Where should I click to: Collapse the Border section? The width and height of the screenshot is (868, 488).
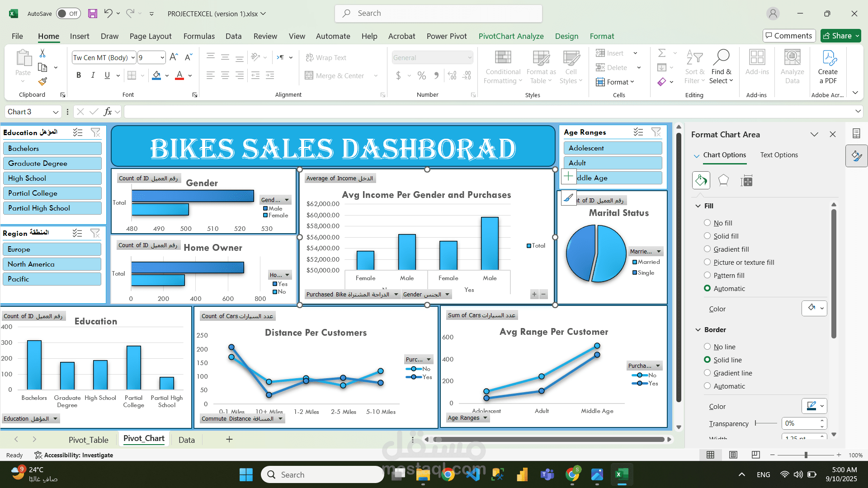698,330
